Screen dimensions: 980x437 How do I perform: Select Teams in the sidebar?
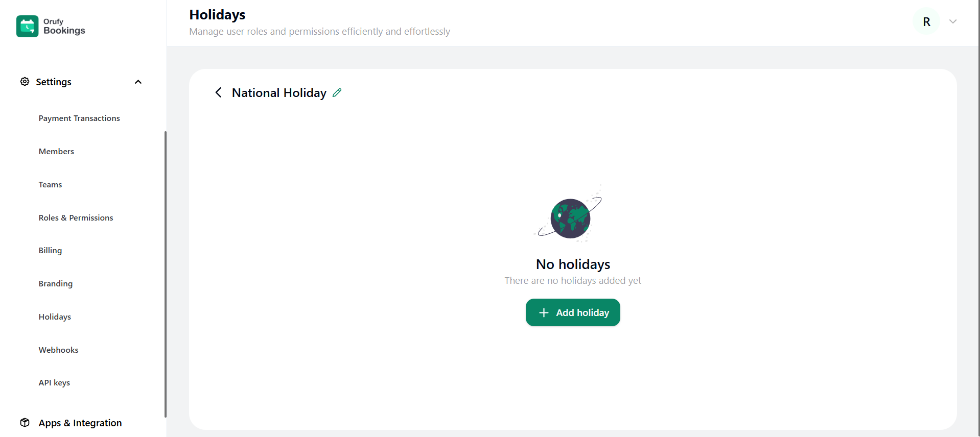click(x=50, y=184)
